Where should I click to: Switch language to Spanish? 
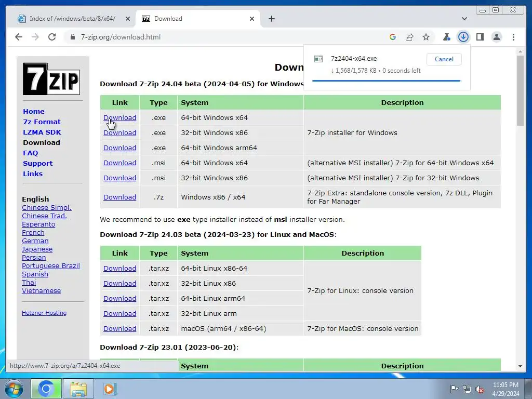coord(35,274)
